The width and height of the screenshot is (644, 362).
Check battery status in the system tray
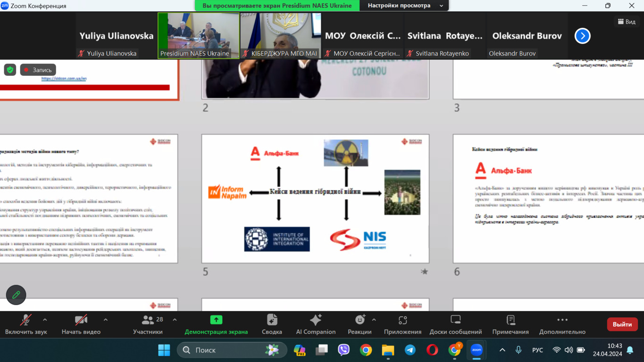(581, 350)
